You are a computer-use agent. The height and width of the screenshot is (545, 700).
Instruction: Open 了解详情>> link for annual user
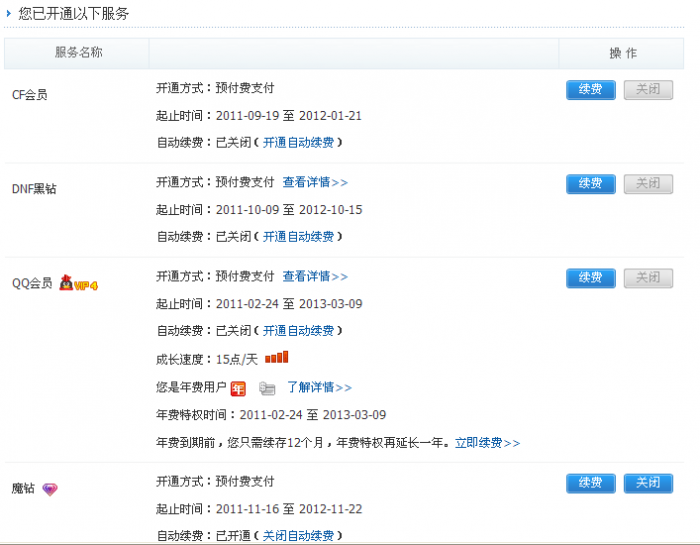319,387
